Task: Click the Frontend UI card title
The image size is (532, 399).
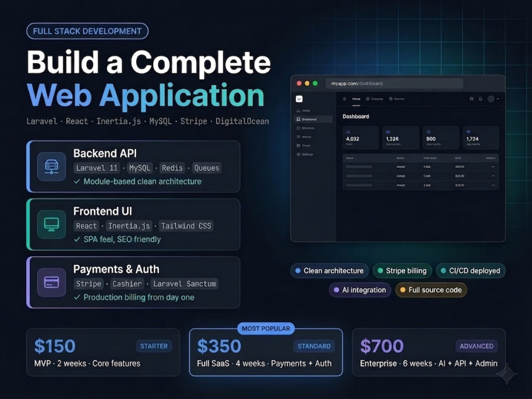Action: pos(103,211)
